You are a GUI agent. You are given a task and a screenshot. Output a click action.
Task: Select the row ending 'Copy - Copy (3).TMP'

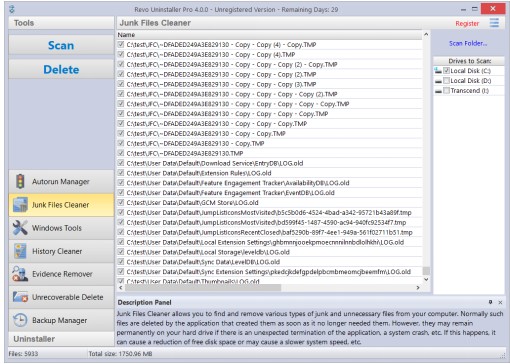coord(269,84)
